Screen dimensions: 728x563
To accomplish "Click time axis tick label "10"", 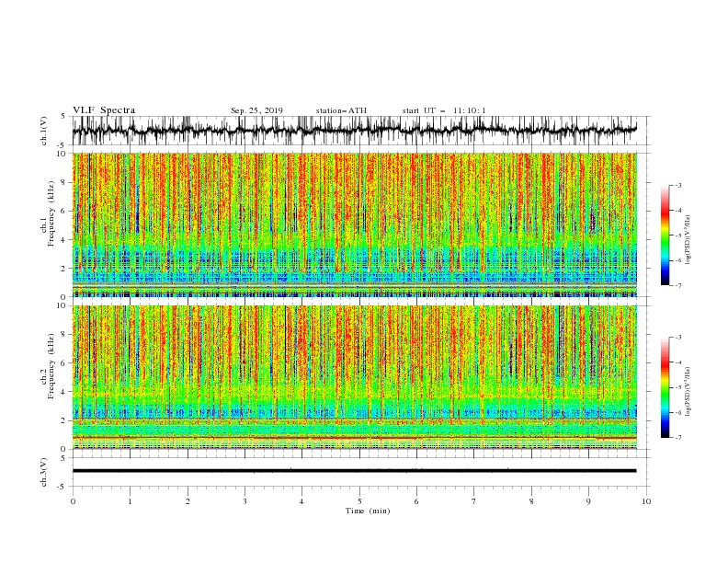I will [646, 501].
